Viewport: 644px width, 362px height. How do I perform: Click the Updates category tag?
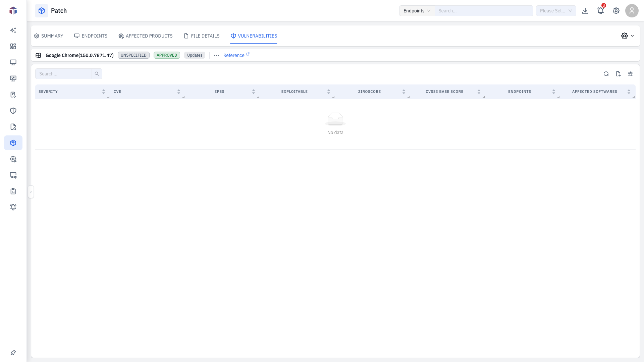click(195, 55)
